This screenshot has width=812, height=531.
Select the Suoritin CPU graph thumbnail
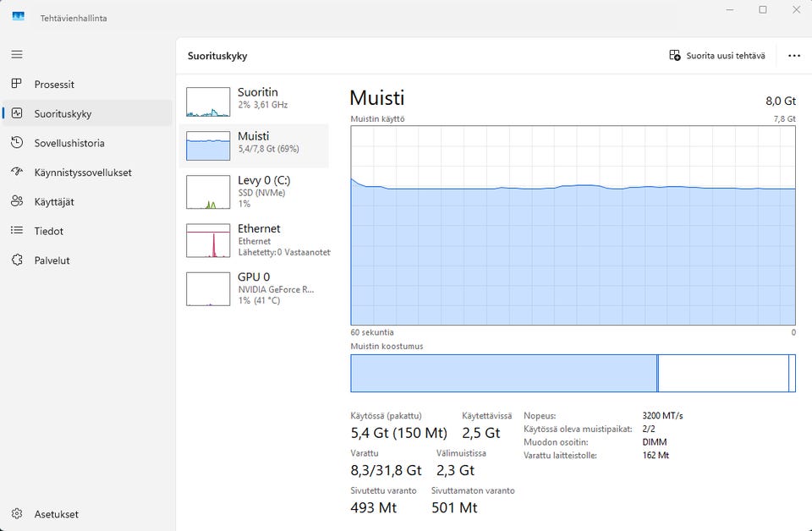click(x=208, y=101)
